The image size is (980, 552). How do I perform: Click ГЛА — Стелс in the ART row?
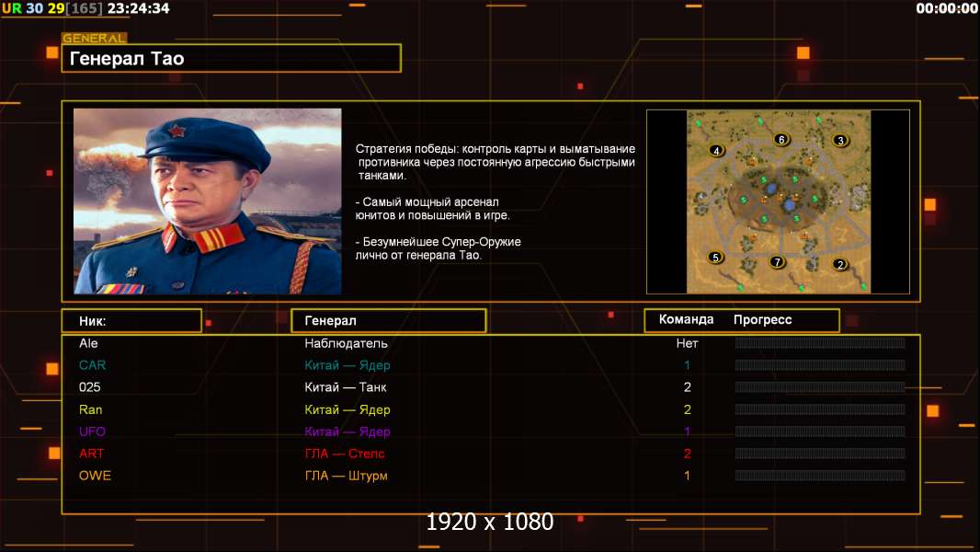tap(345, 454)
